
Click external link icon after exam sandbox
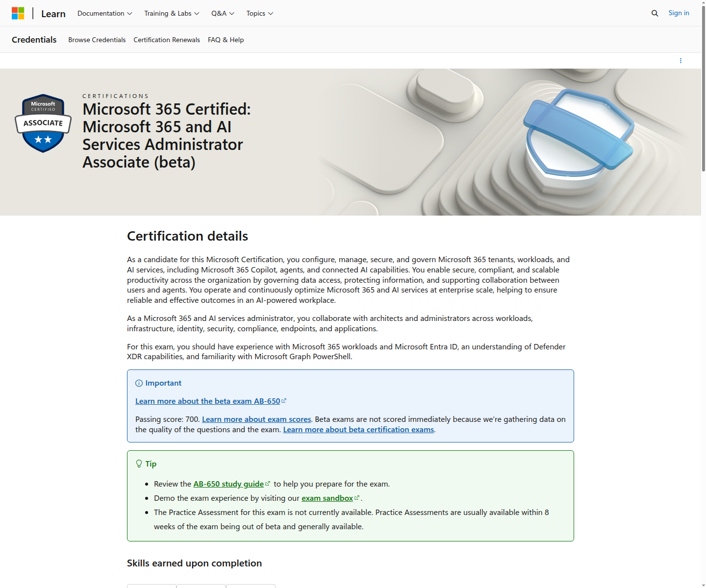coord(357,498)
